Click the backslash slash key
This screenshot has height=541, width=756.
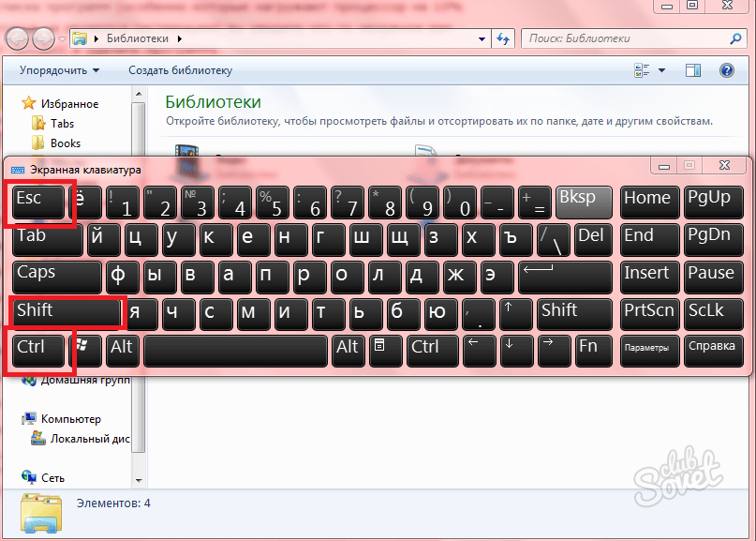point(554,240)
